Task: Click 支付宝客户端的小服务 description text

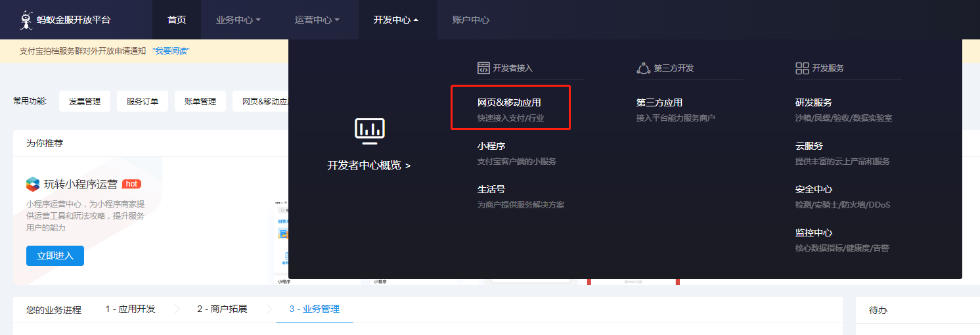Action: pos(517,162)
